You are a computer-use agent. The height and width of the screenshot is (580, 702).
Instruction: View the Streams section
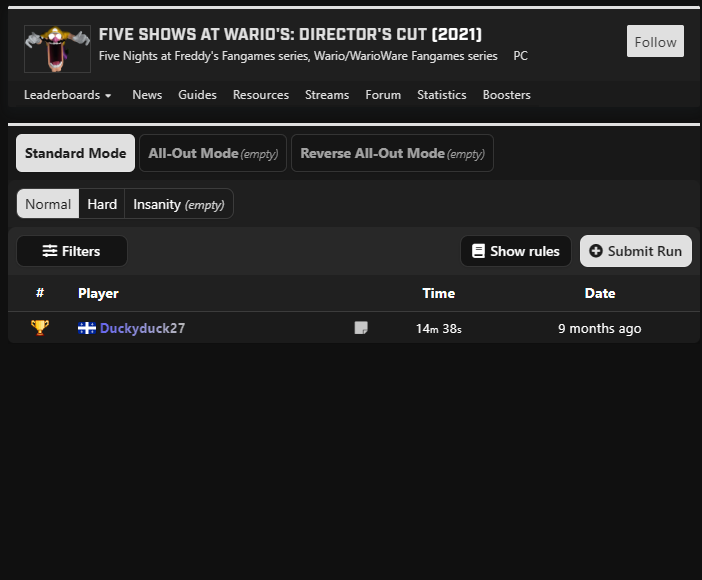327,95
